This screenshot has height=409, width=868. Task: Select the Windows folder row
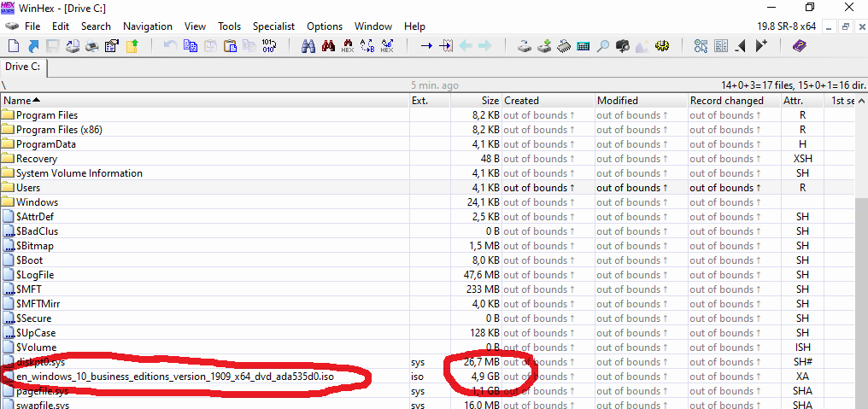[x=427, y=202]
